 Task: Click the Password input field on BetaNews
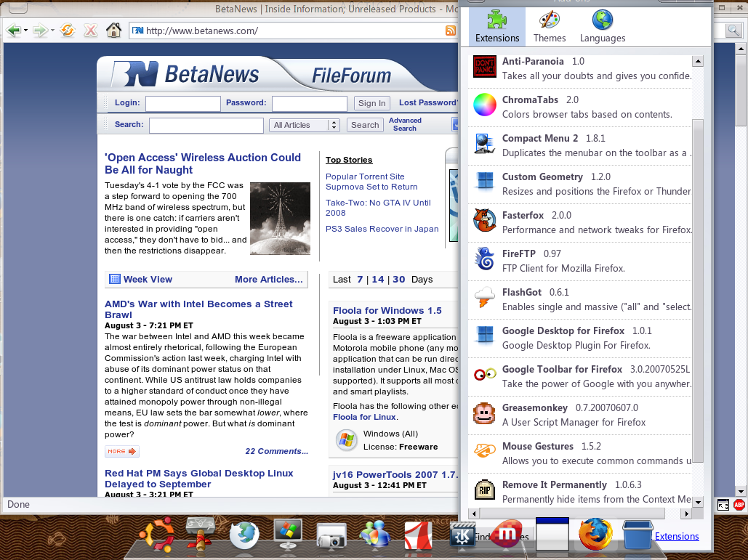[x=309, y=103]
